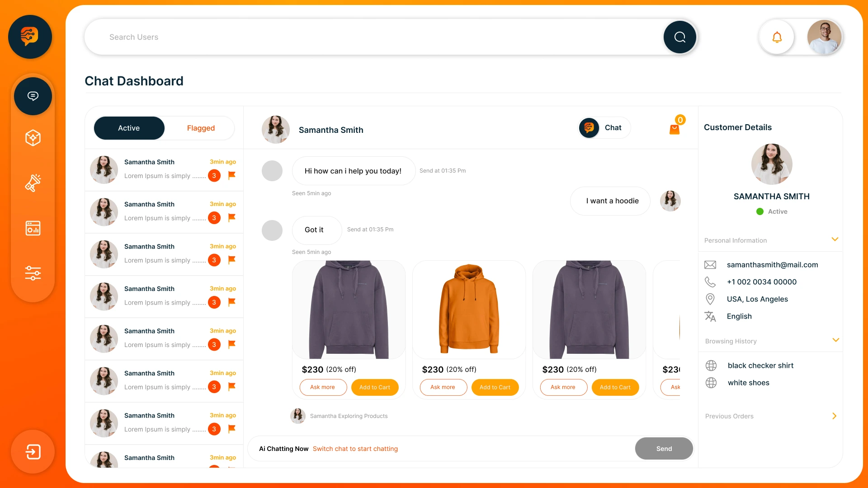This screenshot has height=488, width=868.
Task: Collapse the Personal Information section
Action: [835, 239]
